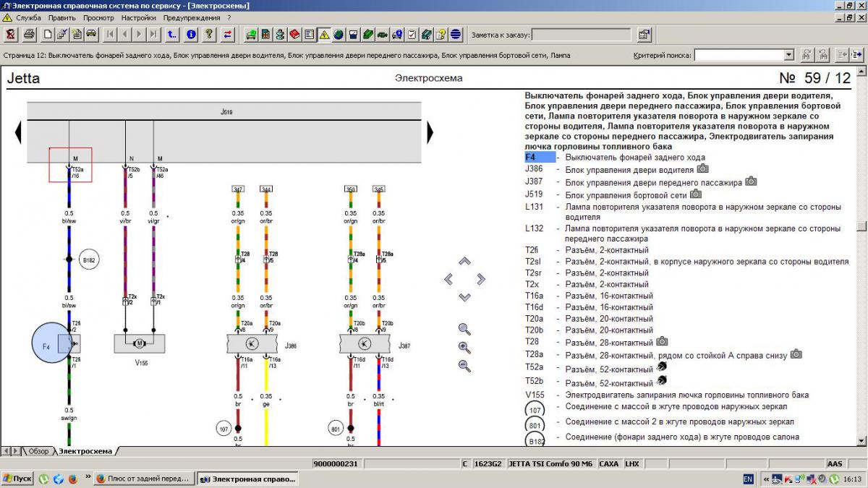Image resolution: width=868 pixels, height=488 pixels.
Task: Click the red book toolbar icon
Action: click(295, 34)
